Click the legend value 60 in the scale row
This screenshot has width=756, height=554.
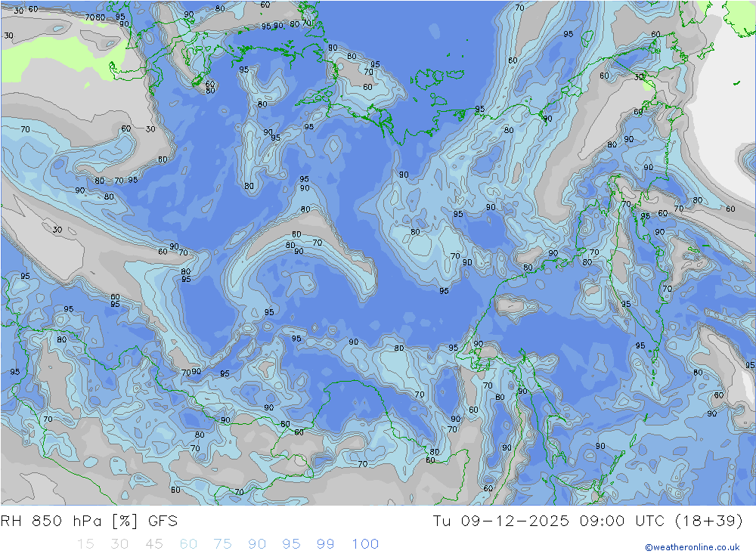tap(188, 544)
